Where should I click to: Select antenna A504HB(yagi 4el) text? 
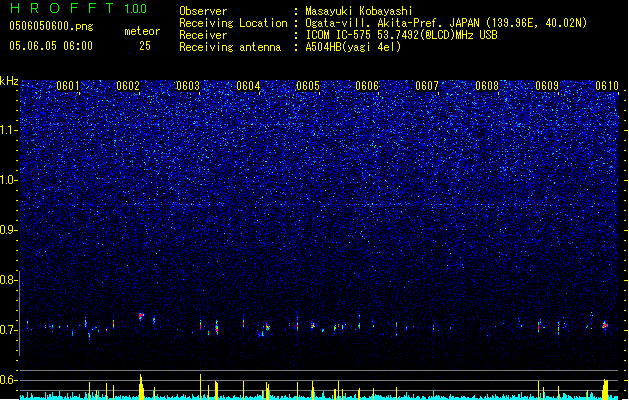[353, 47]
